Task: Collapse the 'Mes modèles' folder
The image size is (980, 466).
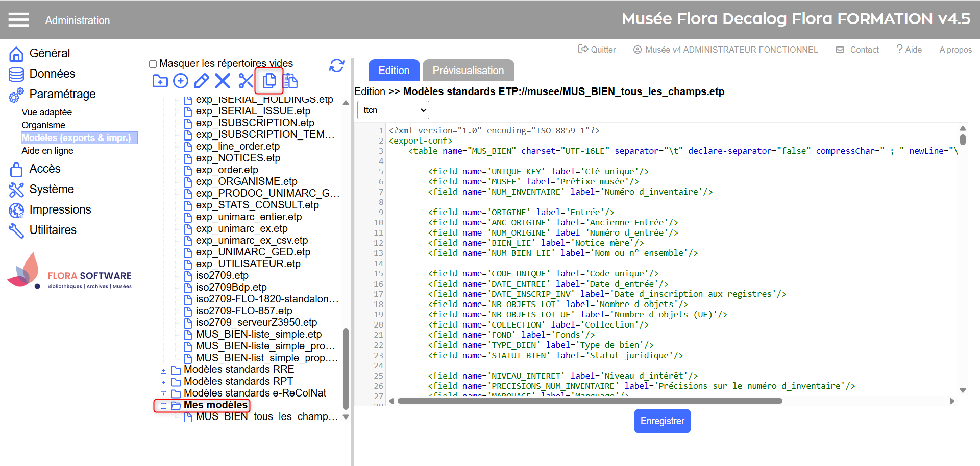Action: (163, 406)
